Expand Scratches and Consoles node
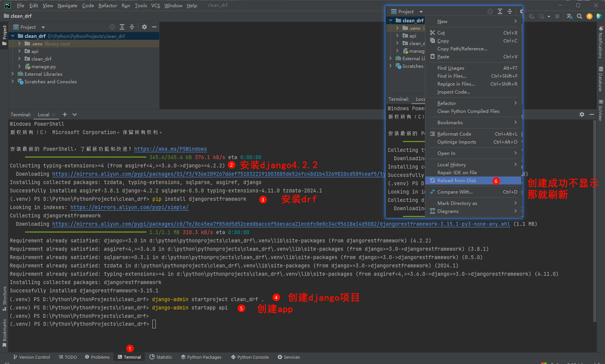Image resolution: width=605 pixels, height=364 pixels. (13, 81)
